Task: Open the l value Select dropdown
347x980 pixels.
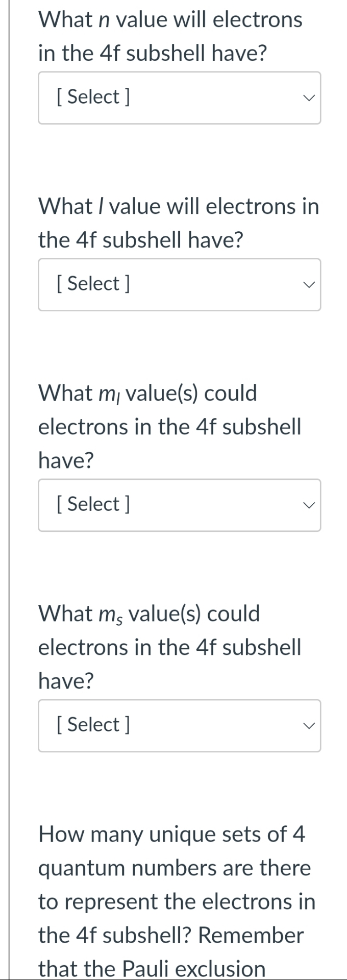Action: pyautogui.click(x=180, y=284)
